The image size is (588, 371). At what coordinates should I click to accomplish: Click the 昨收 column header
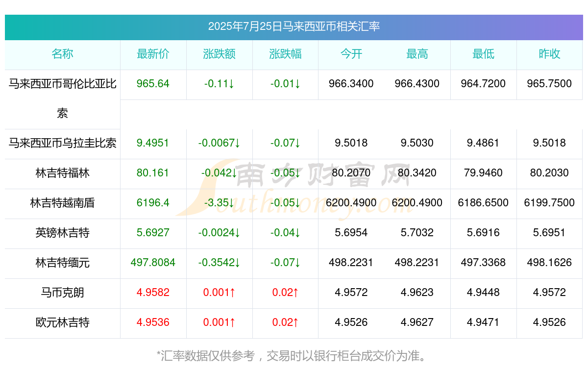pyautogui.click(x=549, y=54)
